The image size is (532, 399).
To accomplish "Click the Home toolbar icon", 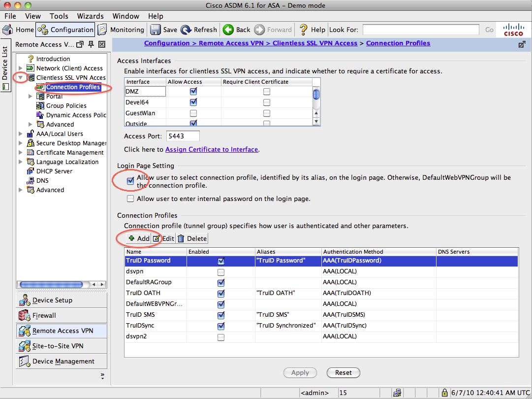I will click(x=8, y=30).
